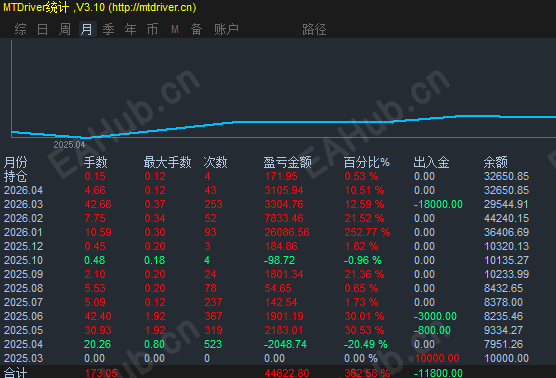Click the M tab
This screenshot has width=556, height=378.
point(174,29)
